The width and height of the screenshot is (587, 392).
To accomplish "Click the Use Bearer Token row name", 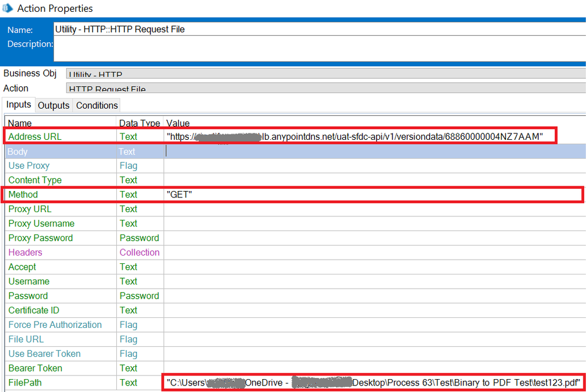I will 44,354.
